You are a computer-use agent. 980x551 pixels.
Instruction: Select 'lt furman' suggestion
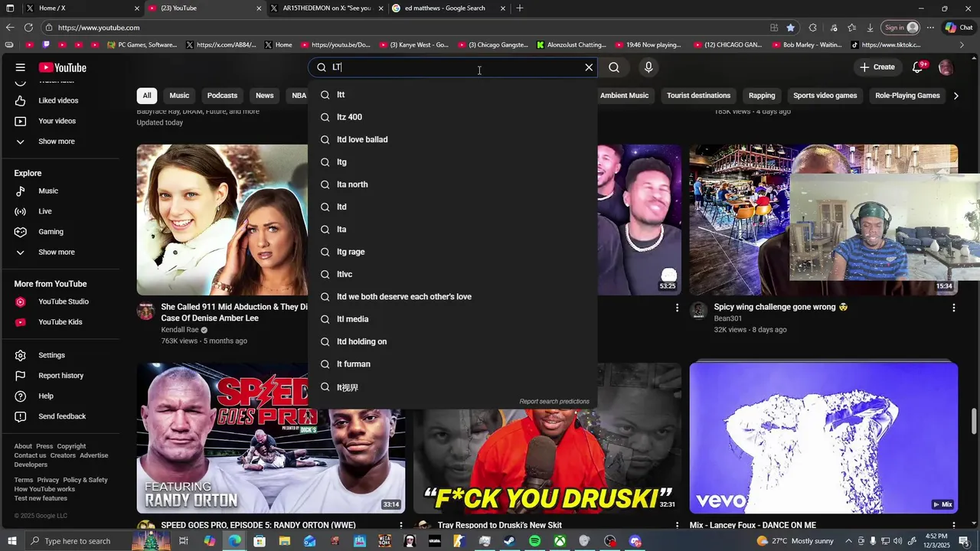point(452,364)
